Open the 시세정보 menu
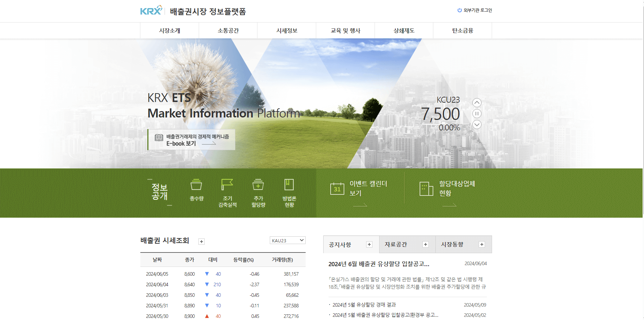The image size is (644, 320). click(286, 30)
